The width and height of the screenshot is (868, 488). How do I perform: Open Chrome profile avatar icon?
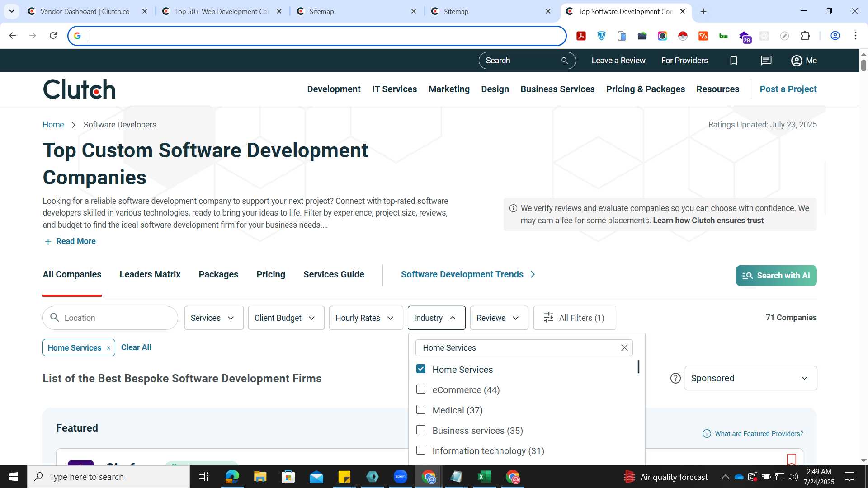(835, 36)
